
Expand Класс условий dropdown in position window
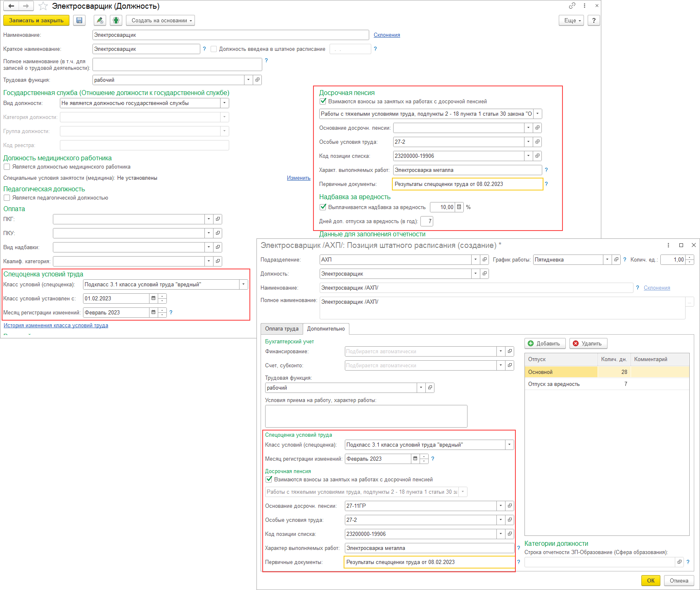[x=509, y=445]
